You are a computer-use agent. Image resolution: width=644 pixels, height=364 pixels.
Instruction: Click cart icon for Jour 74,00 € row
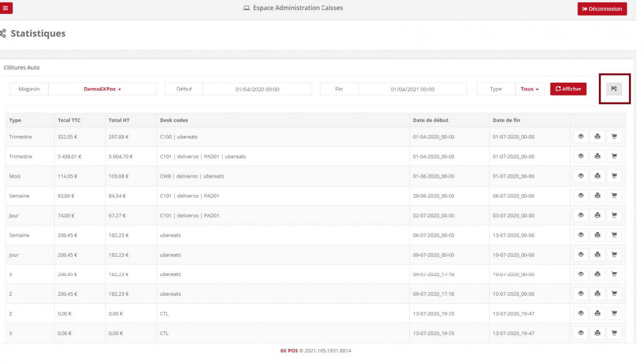(x=614, y=215)
